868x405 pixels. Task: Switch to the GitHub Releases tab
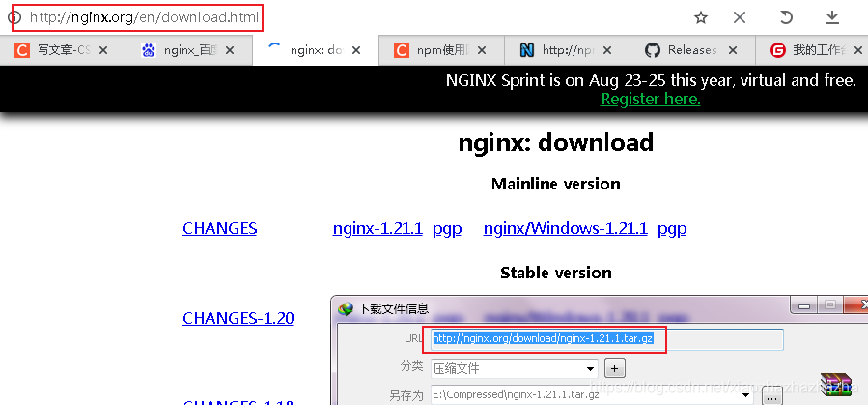point(692,50)
